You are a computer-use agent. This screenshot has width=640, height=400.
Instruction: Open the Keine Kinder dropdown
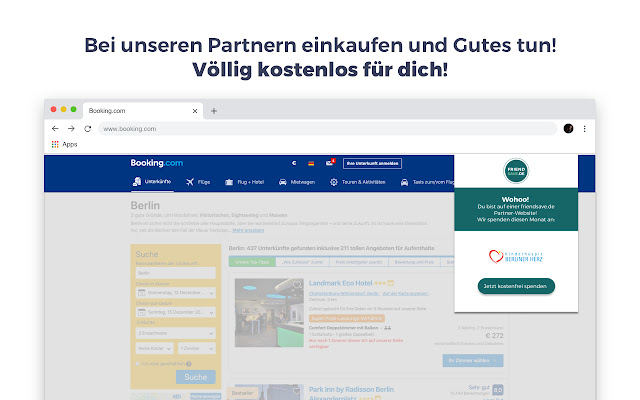(x=155, y=348)
